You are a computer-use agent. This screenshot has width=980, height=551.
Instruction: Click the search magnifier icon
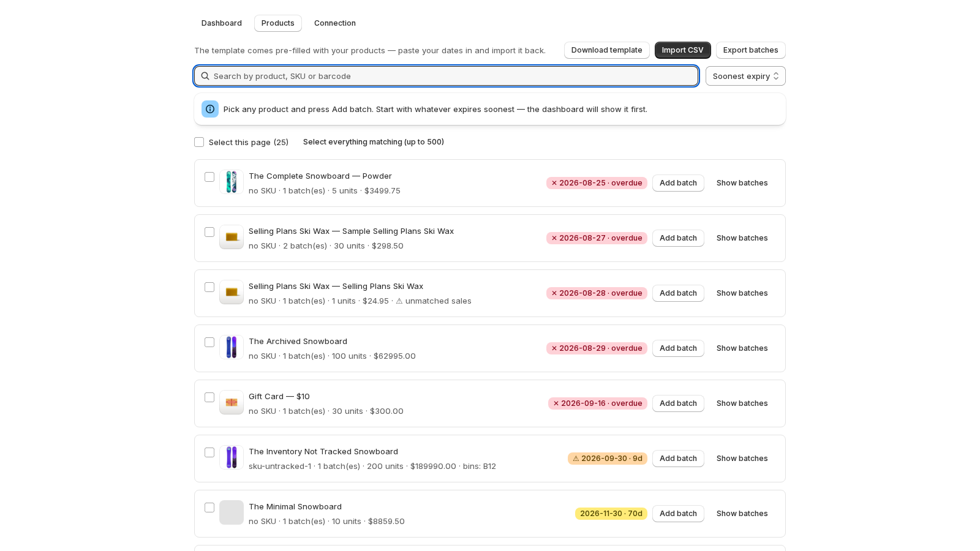tap(205, 76)
